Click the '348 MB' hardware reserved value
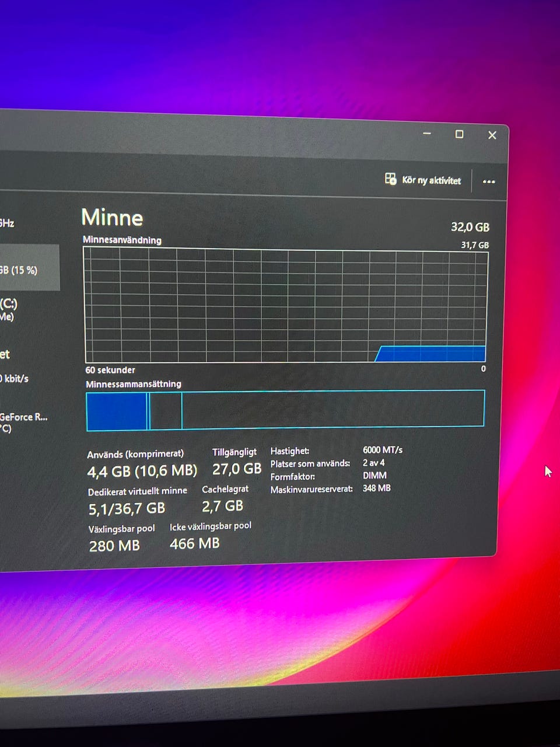This screenshot has width=560, height=747. [376, 488]
